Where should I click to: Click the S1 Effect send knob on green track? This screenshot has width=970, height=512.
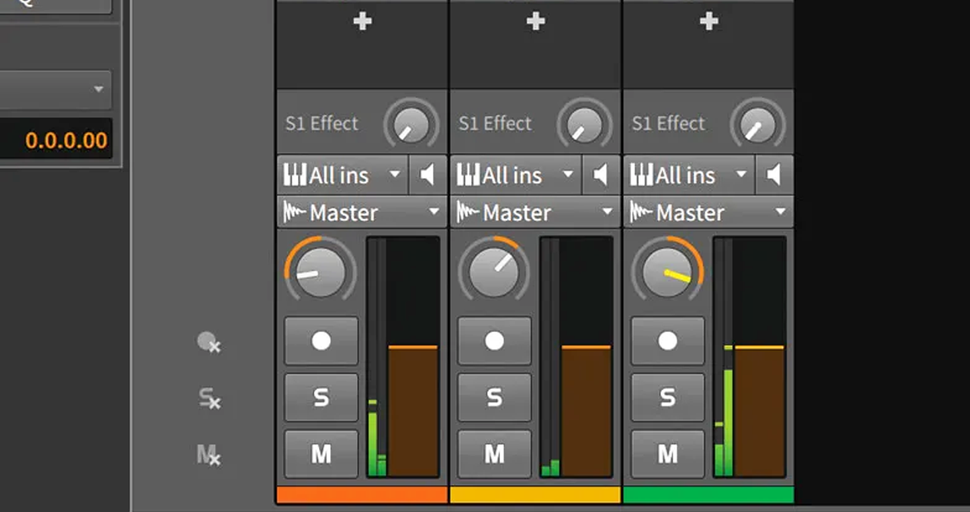point(758,124)
